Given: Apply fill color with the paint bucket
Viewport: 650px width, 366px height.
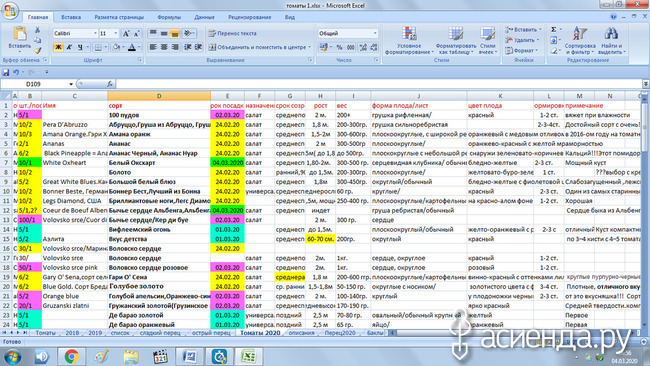Looking at the screenshot, I should (116, 47).
